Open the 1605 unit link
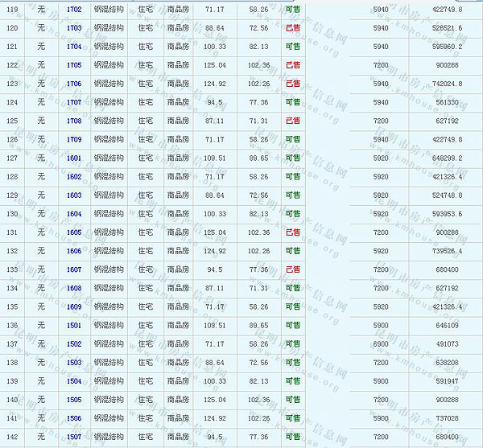 (74, 232)
